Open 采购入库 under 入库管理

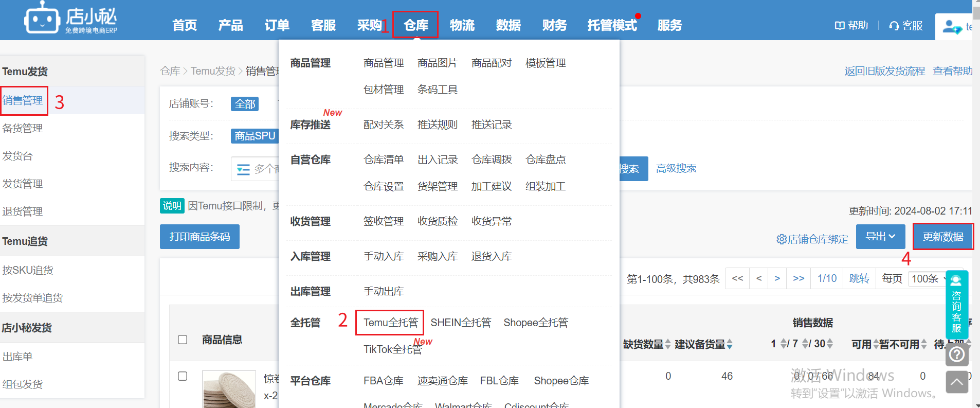coord(437,256)
